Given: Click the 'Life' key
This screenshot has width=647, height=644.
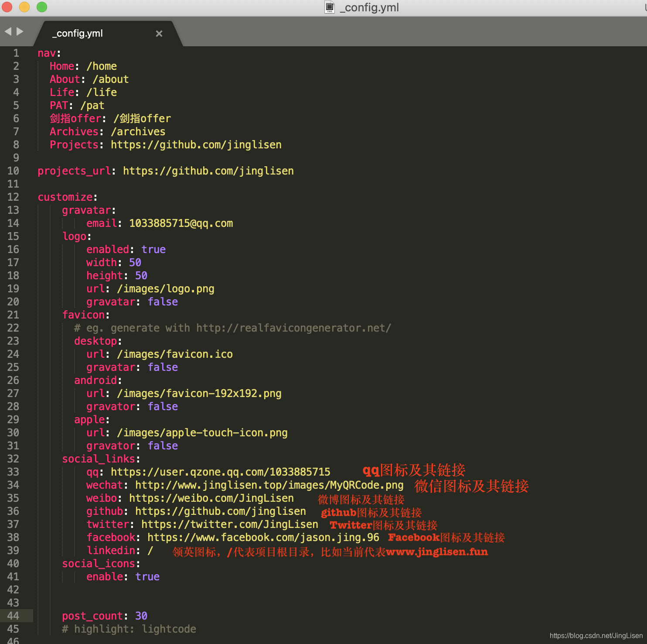Looking at the screenshot, I should [x=62, y=92].
